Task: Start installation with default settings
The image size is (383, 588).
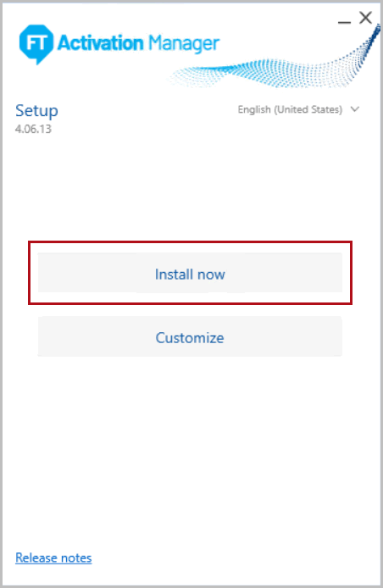Action: [x=190, y=273]
